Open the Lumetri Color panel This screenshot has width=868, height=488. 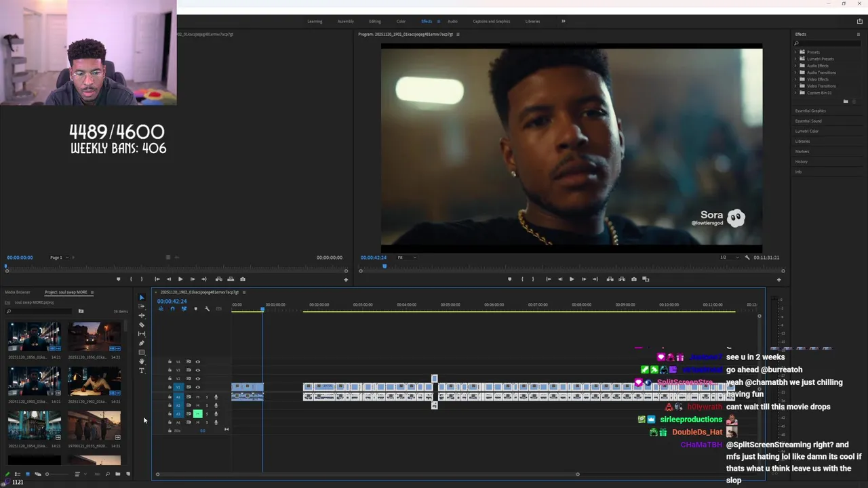(807, 131)
